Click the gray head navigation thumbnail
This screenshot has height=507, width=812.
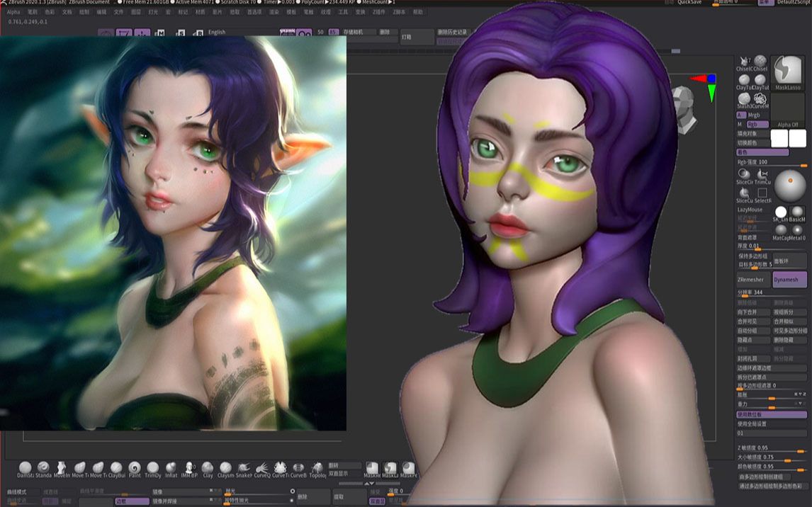point(686,110)
